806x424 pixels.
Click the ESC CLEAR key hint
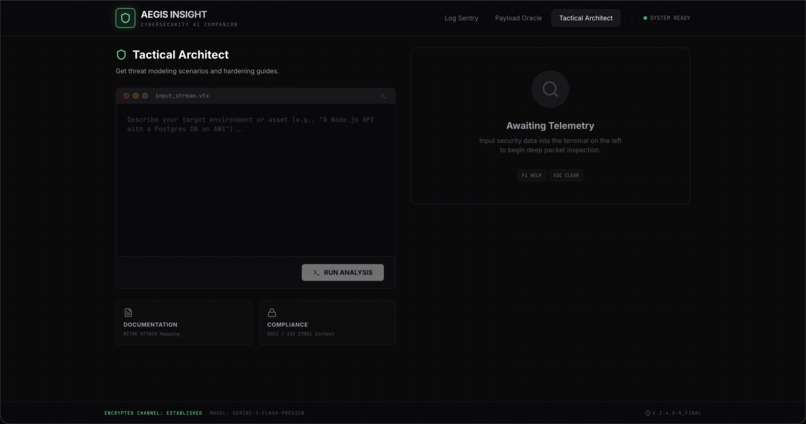point(566,175)
